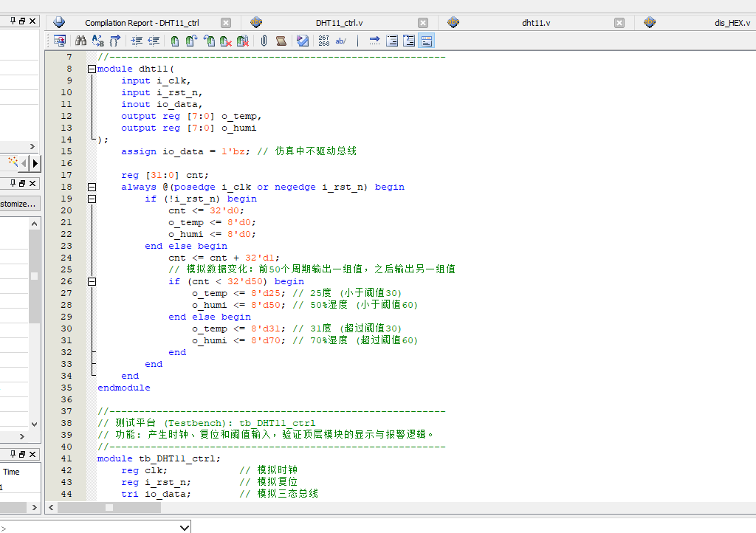This screenshot has height=533, width=756.
Task: Float the bottom left Time panel
Action: (22, 454)
